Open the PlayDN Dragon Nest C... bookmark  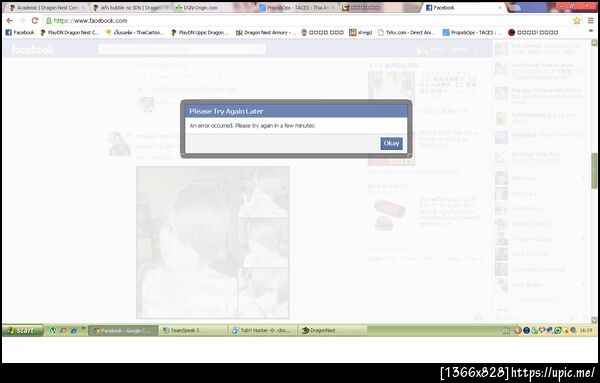pos(70,33)
